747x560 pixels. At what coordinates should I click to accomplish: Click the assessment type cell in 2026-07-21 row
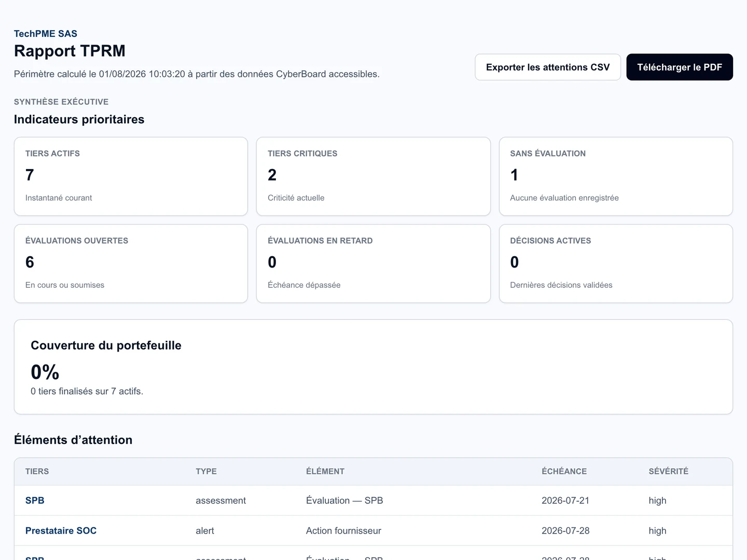click(x=221, y=500)
